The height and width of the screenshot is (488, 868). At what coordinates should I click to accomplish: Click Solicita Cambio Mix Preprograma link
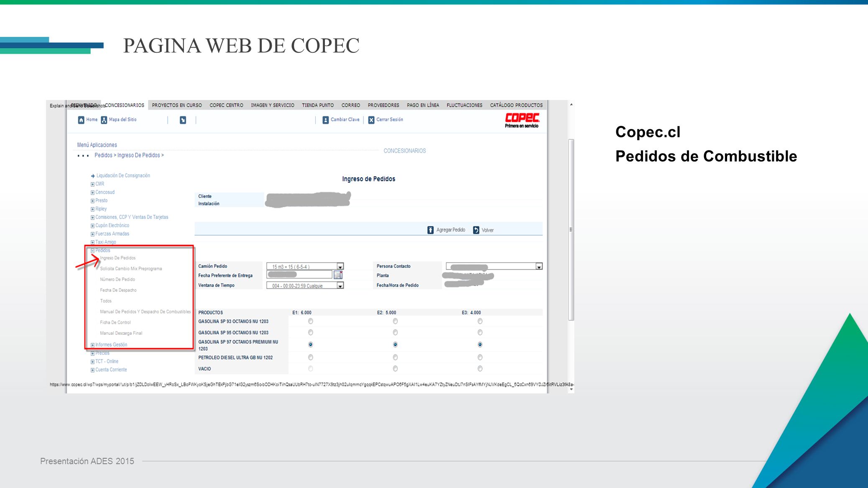[x=131, y=269]
